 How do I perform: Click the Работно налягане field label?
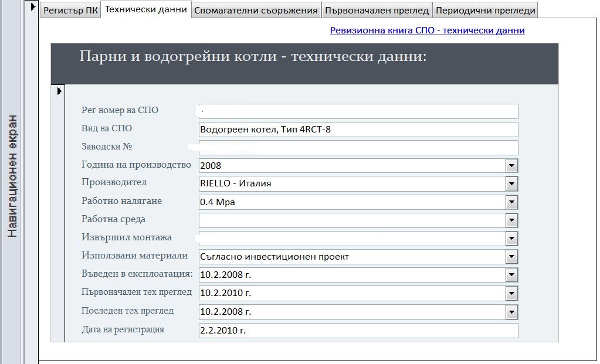click(x=121, y=201)
